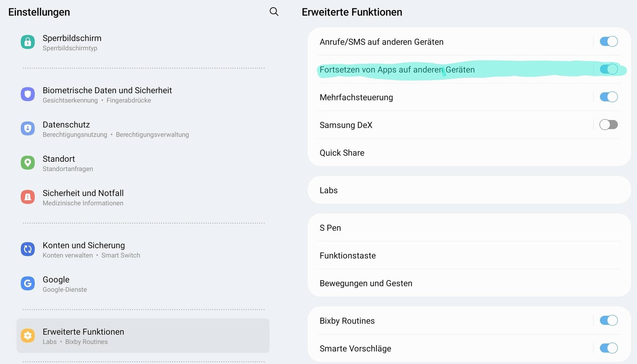Tap the green Standort pin icon
Viewport: 637px width, 364px height.
click(28, 163)
